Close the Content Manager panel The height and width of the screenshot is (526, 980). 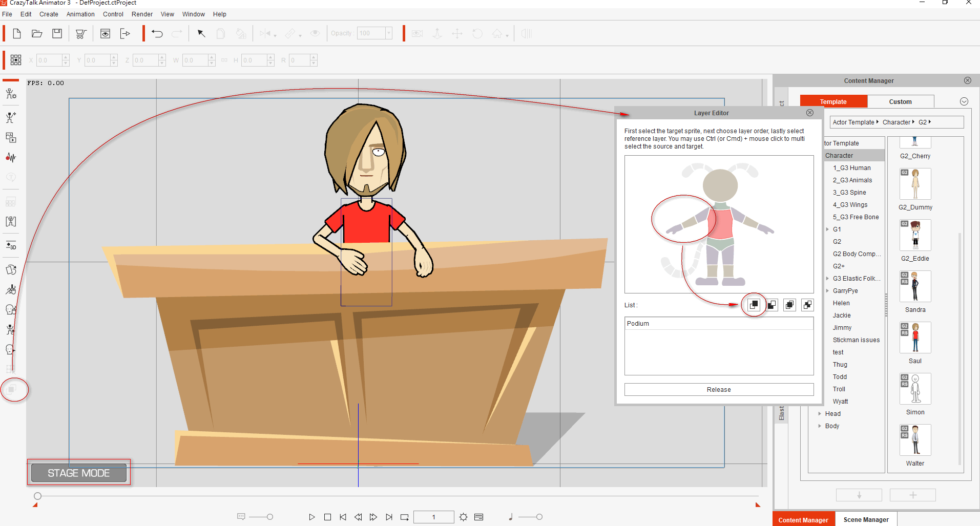968,80
